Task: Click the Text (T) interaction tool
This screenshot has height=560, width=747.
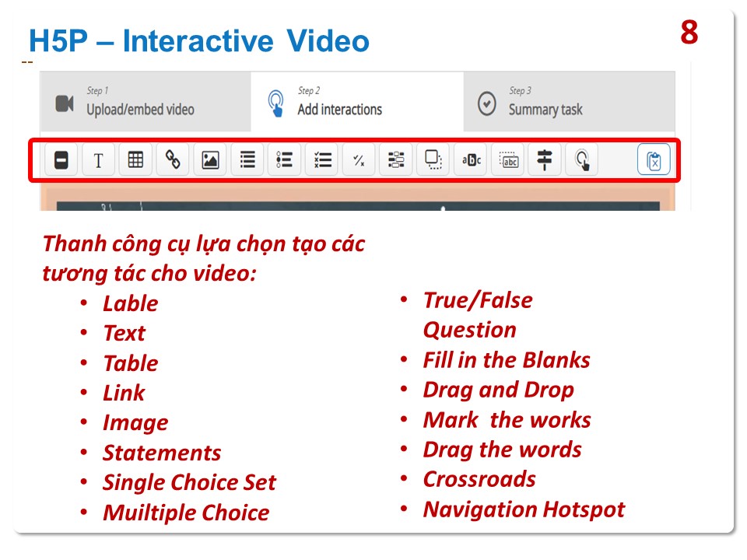Action: 99,160
